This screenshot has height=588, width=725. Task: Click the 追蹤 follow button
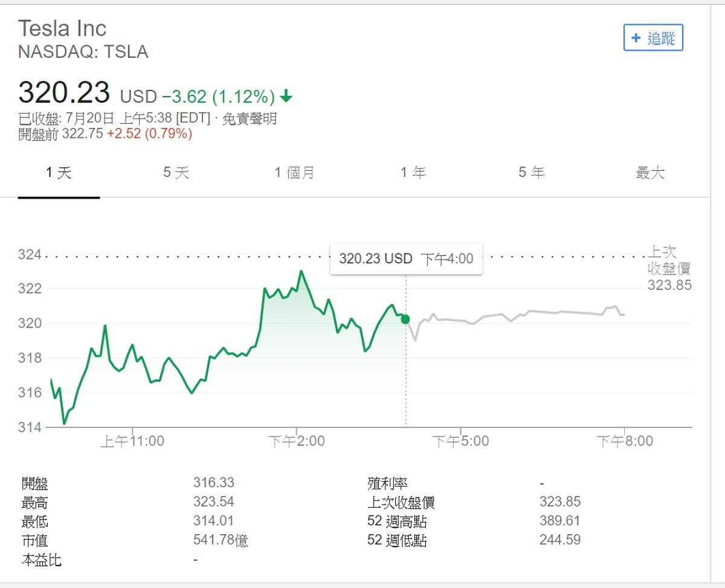click(652, 38)
